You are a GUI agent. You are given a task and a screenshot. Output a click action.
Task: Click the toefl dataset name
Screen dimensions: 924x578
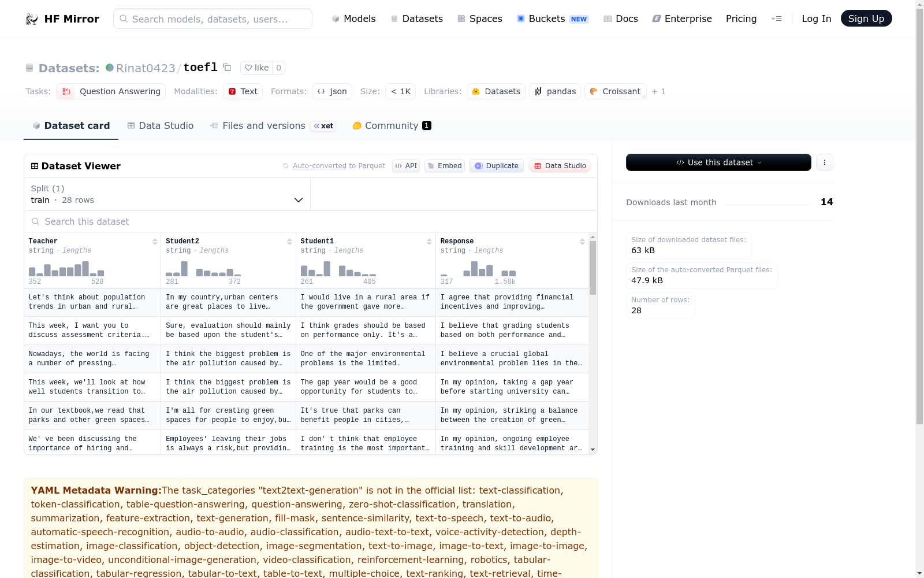point(200,68)
